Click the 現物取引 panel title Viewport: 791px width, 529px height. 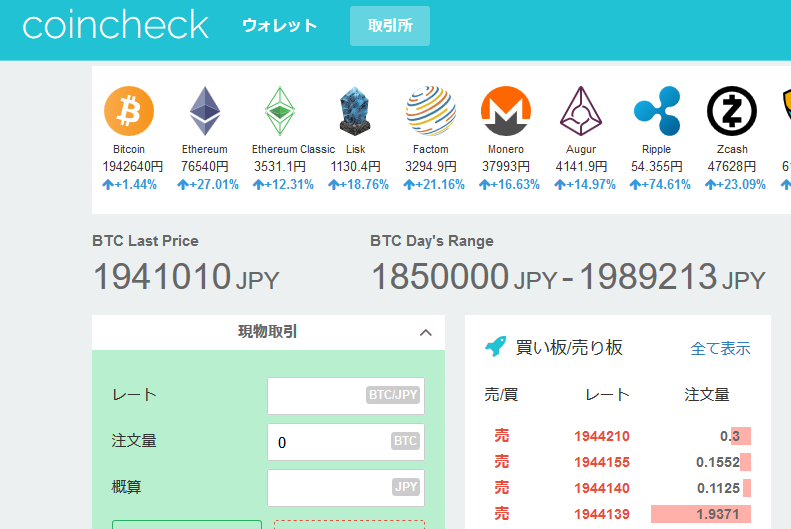tap(267, 332)
